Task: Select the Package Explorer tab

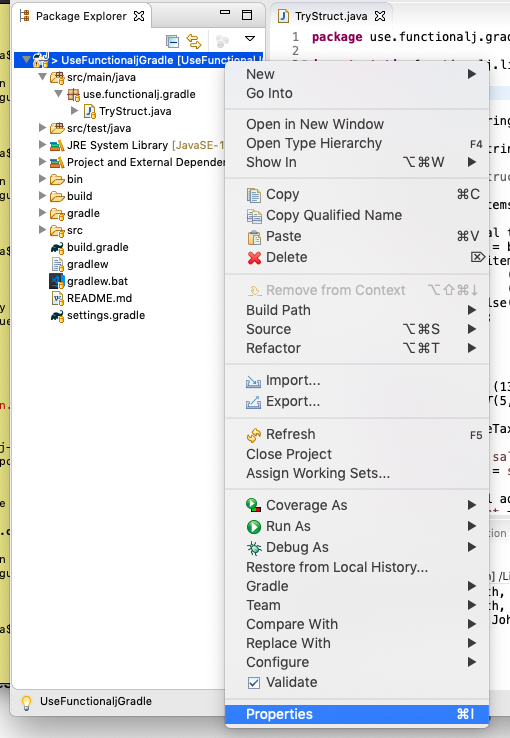Action: tap(81, 16)
